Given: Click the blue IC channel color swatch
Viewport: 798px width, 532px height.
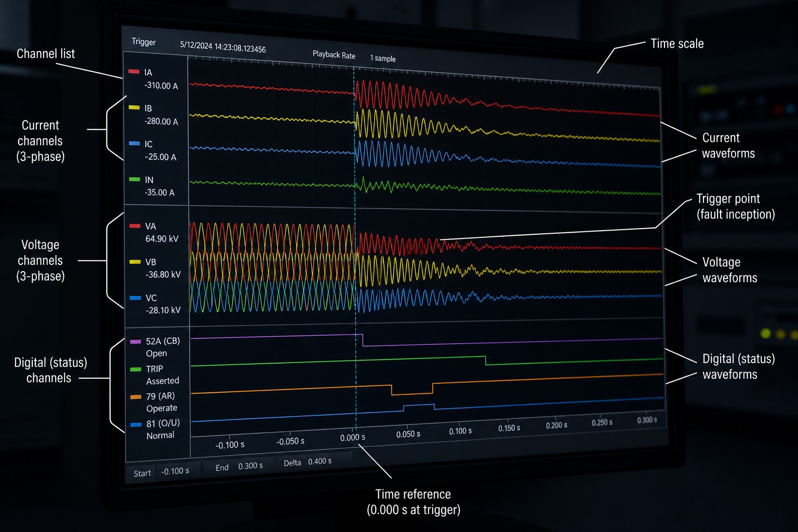Looking at the screenshot, I should pos(134,143).
